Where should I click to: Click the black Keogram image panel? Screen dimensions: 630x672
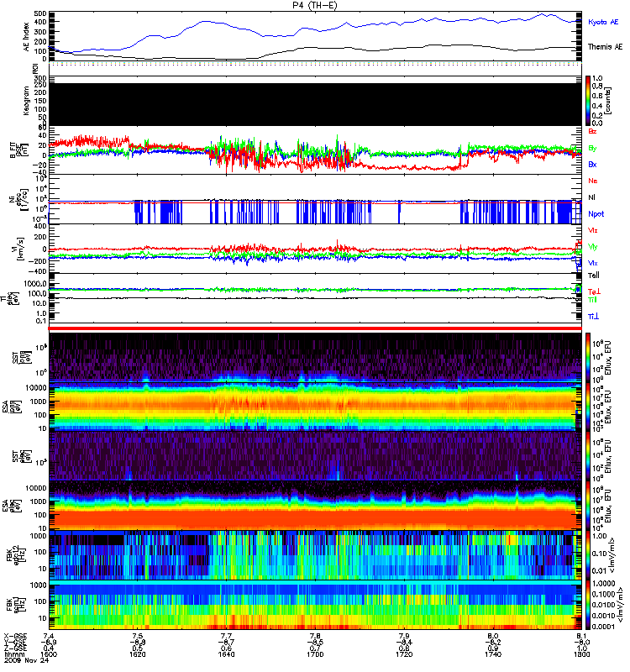coord(315,104)
